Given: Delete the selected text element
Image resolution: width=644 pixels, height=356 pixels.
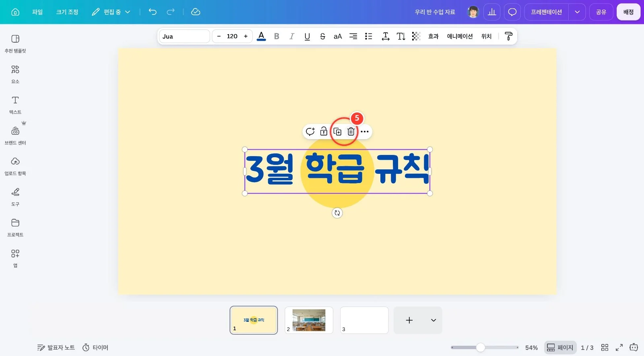Looking at the screenshot, I should tap(351, 132).
